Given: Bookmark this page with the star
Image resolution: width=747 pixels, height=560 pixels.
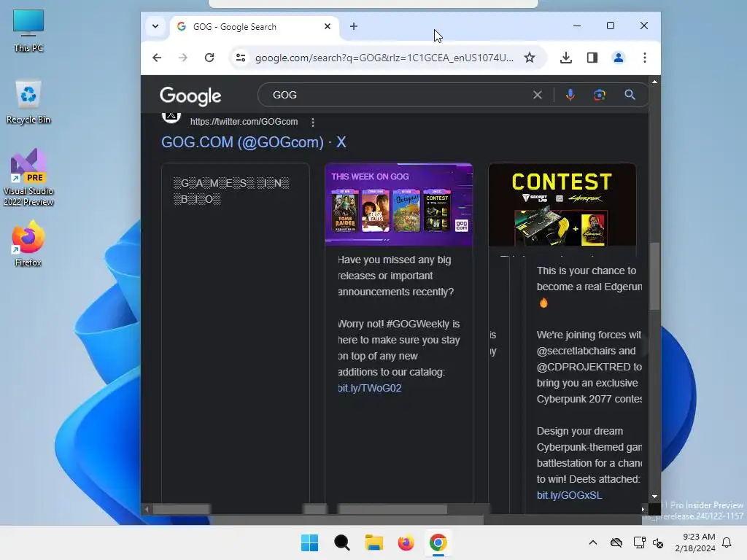Looking at the screenshot, I should [x=530, y=58].
